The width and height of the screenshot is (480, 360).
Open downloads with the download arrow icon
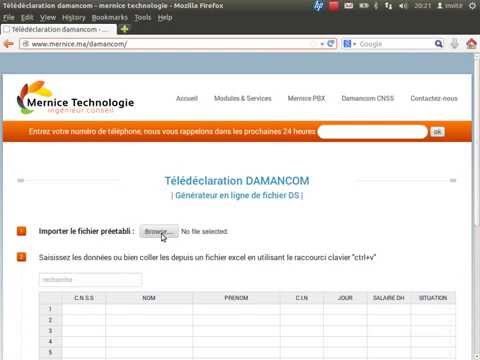point(455,44)
